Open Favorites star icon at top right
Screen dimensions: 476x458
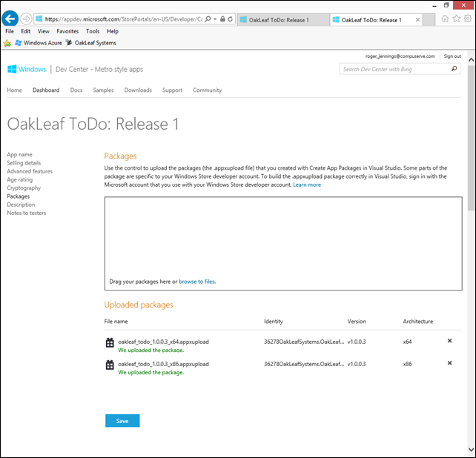[456, 19]
